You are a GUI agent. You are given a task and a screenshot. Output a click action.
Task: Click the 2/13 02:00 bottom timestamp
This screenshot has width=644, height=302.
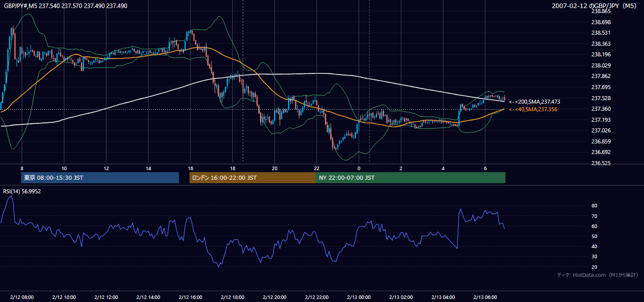pos(401,297)
